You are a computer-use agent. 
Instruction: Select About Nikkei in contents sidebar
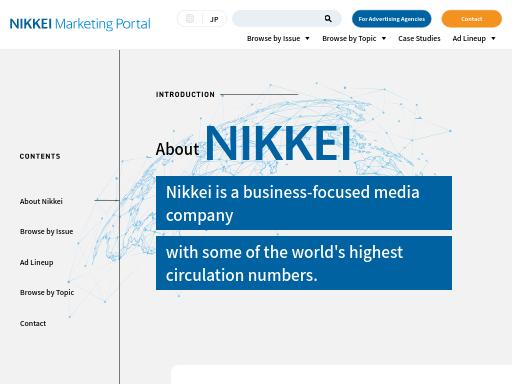41,201
